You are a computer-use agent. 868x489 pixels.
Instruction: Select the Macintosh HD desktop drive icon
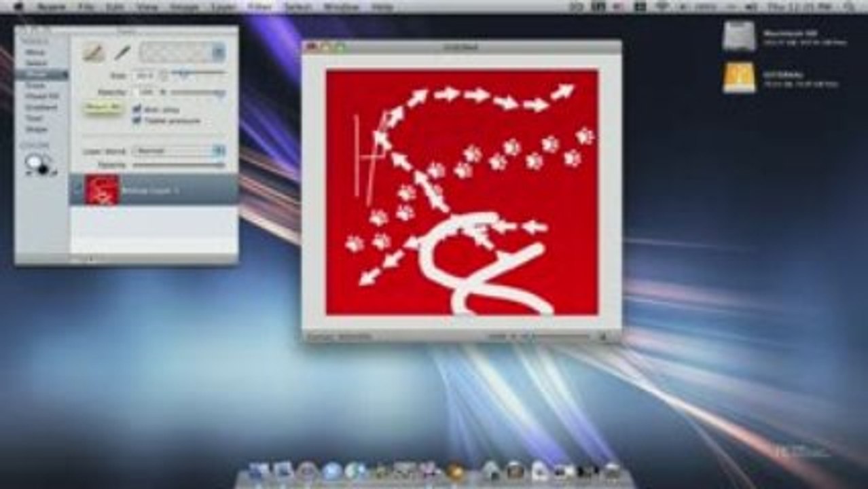click(x=739, y=37)
